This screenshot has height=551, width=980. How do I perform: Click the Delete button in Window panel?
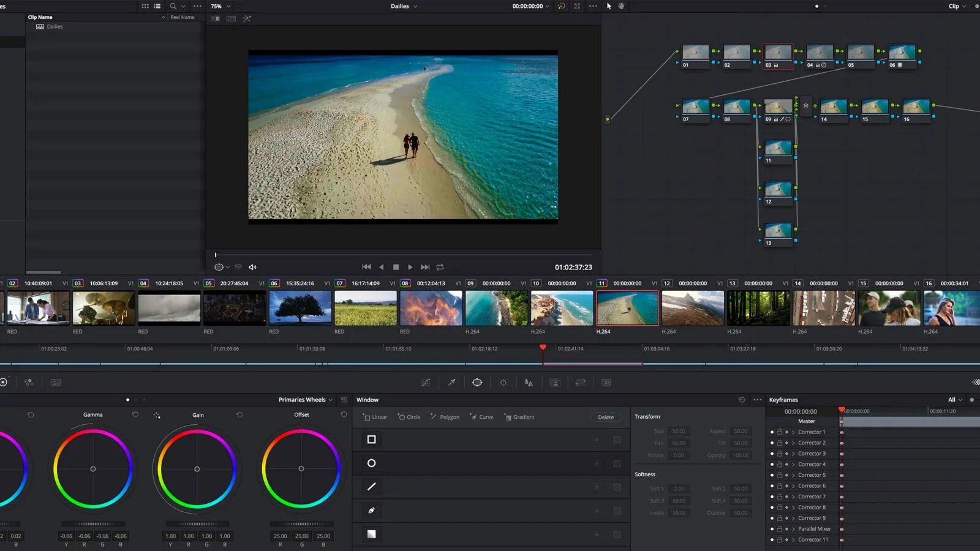point(606,418)
